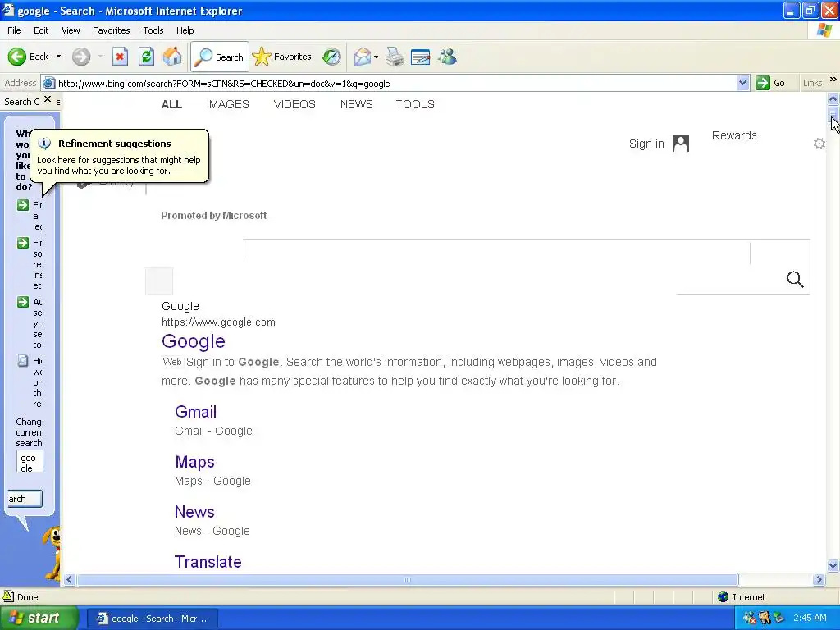Click the vertical scrollbar thumb
Screen dimensions: 840x630
(x=833, y=113)
